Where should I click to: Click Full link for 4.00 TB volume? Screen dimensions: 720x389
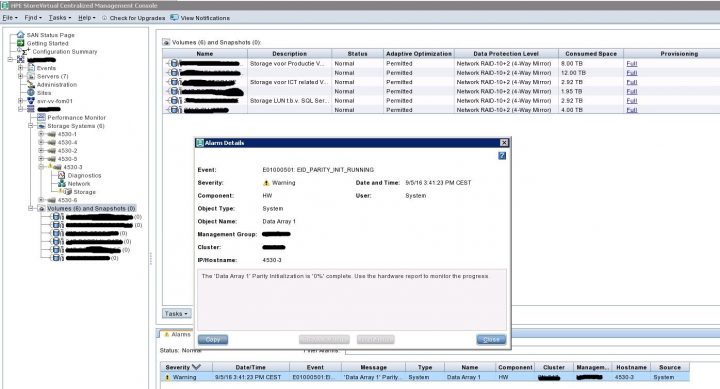point(632,110)
